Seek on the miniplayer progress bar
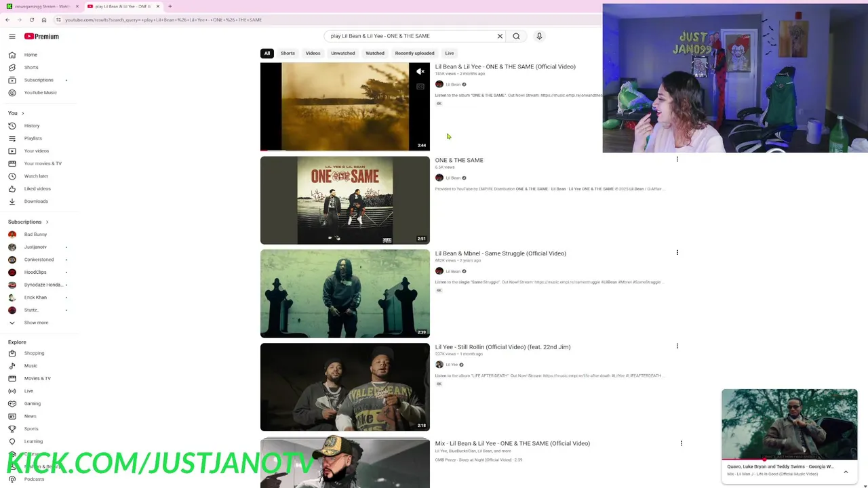This screenshot has width=868, height=488. tap(789, 460)
